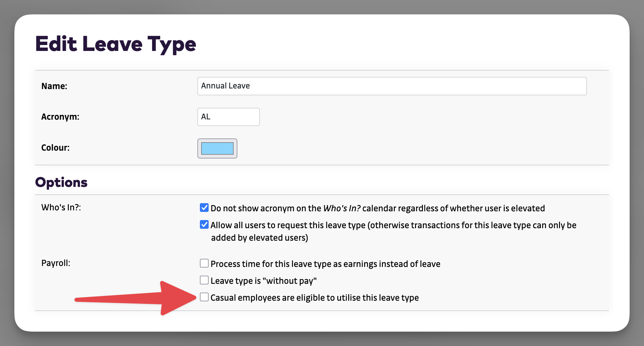The width and height of the screenshot is (644, 346).
Task: Click the Who's In? row label
Action: (x=61, y=207)
